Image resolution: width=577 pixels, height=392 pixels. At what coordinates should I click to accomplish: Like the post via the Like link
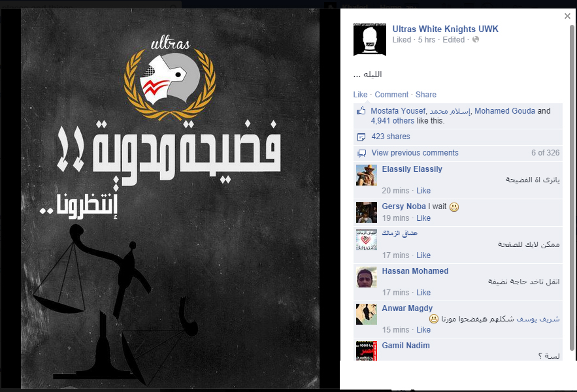[x=360, y=95]
